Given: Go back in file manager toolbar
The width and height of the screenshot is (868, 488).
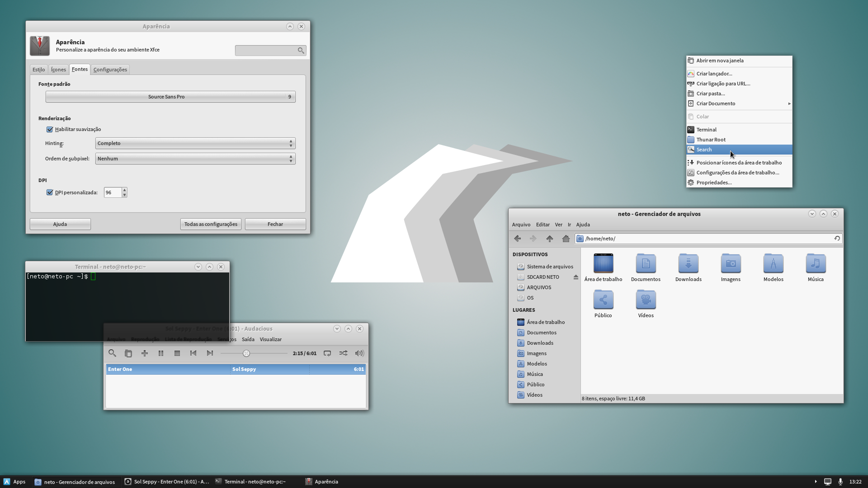Looking at the screenshot, I should point(518,239).
